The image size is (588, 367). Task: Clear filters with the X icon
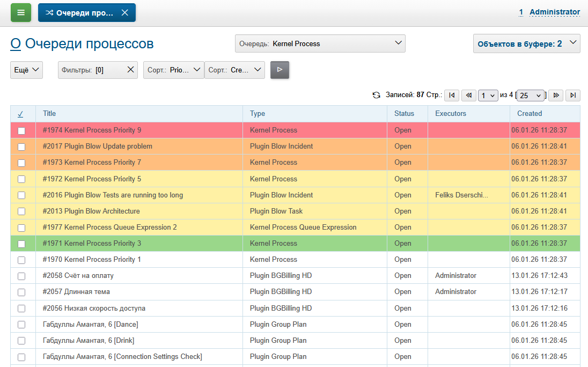[x=130, y=70]
